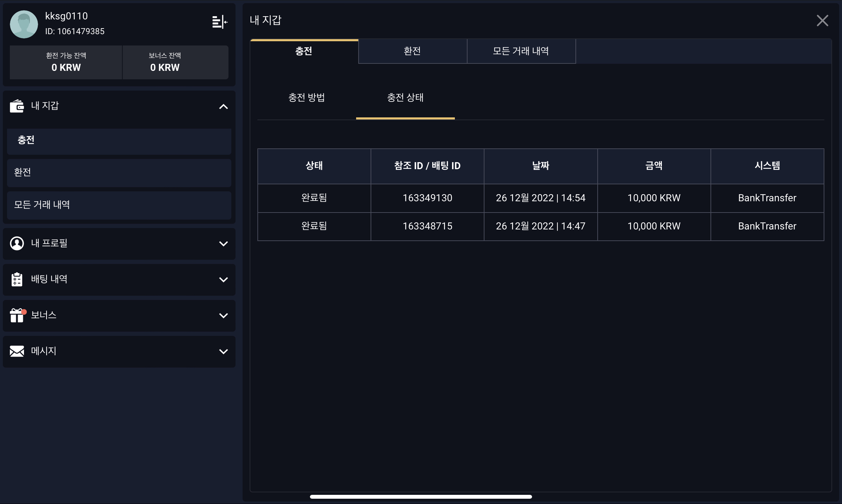Expand the 배팅 내역 section chevron
The height and width of the screenshot is (504, 842).
223,279
